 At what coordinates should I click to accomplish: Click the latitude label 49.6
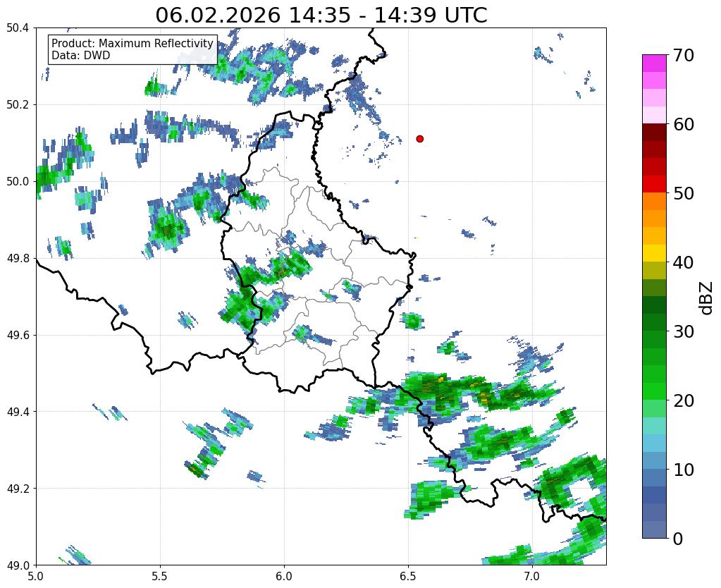18,335
